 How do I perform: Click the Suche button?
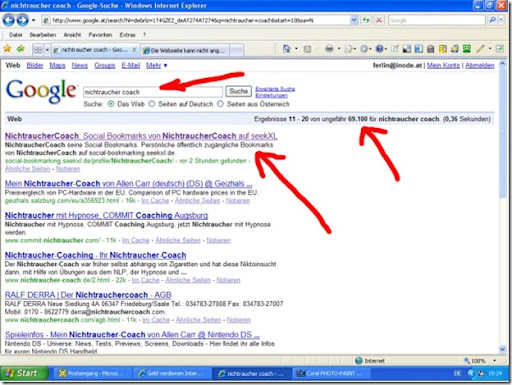pyautogui.click(x=238, y=91)
